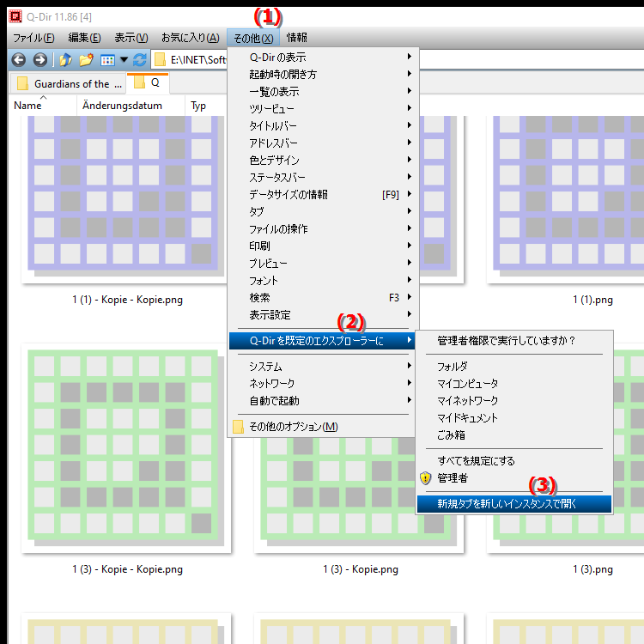644x644 pixels.
Task: Click the その他(X) menu
Action: 253,38
